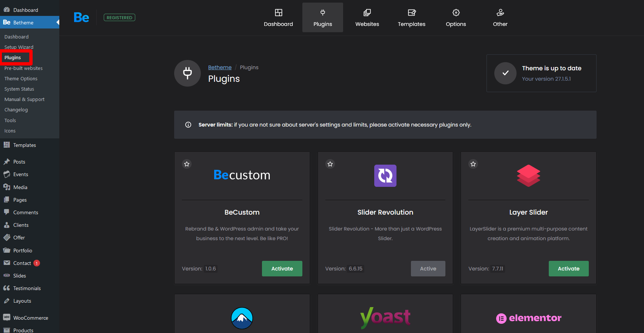Click the Elementor plugin logo
The width and height of the screenshot is (644, 333).
(529, 318)
